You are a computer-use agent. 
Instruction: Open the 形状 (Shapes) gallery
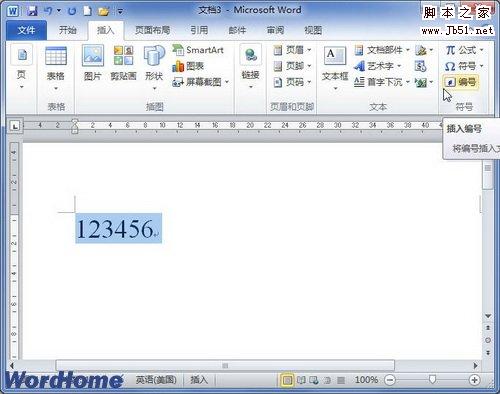pyautogui.click(x=154, y=68)
